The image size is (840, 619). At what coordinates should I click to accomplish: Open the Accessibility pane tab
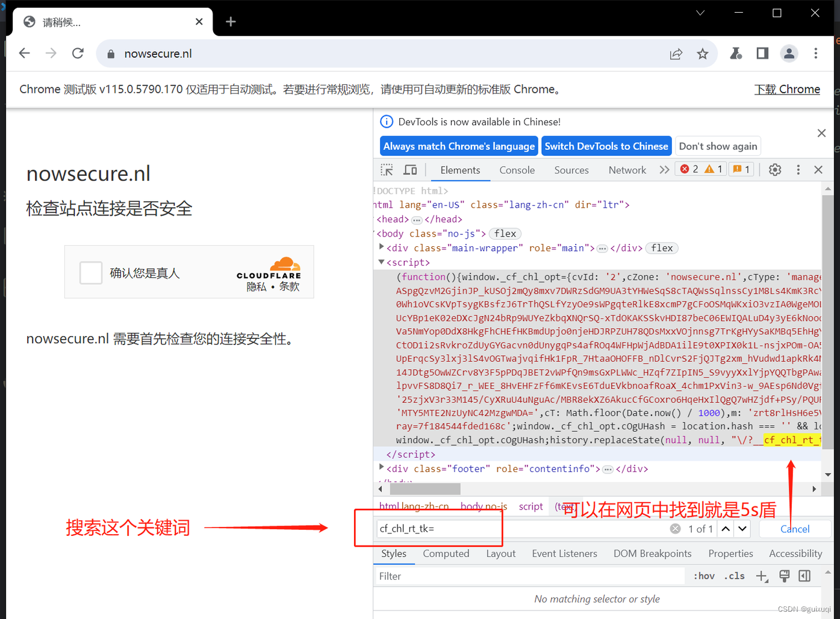(795, 553)
